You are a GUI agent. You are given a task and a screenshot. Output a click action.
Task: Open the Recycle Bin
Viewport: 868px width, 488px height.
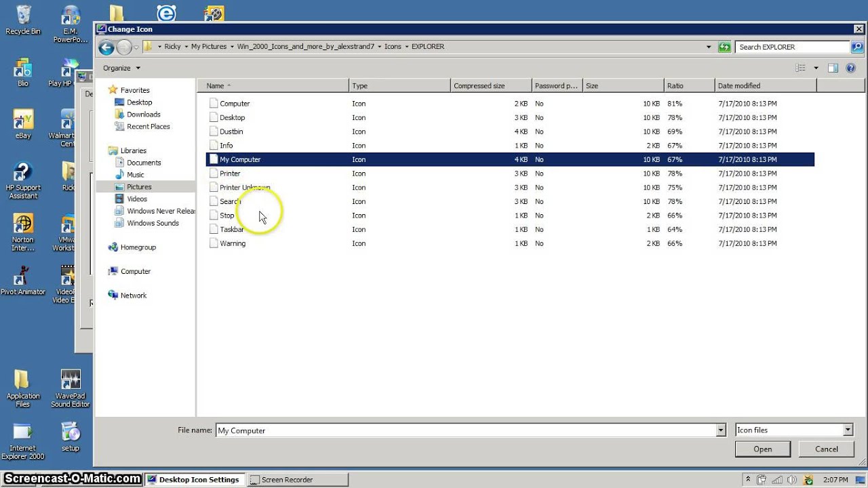(x=22, y=17)
